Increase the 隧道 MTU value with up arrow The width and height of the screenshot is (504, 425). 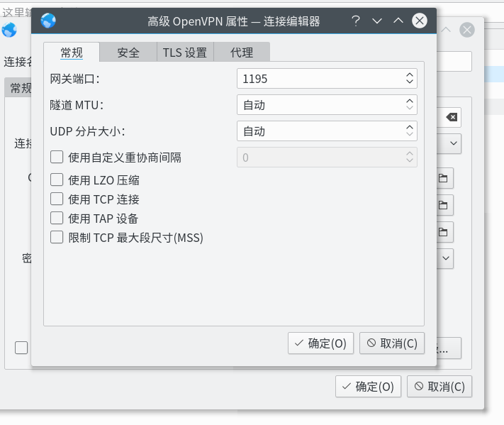point(410,101)
